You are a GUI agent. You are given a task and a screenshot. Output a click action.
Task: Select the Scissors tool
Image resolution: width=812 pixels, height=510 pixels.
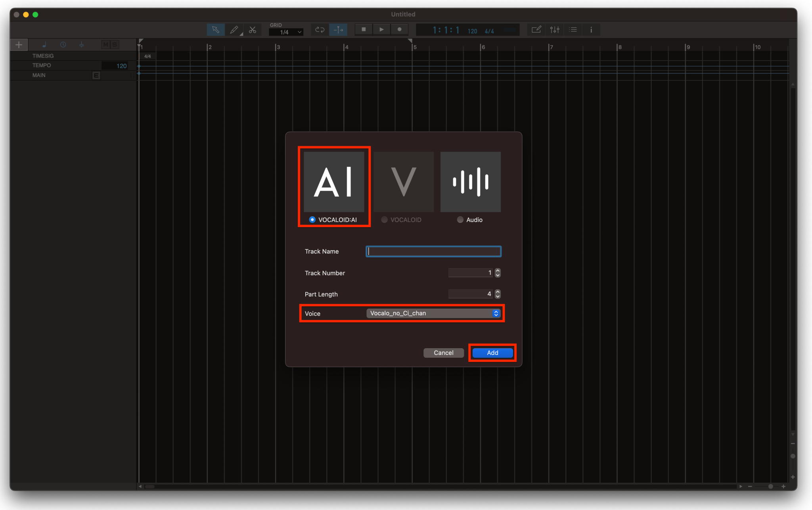253,29
